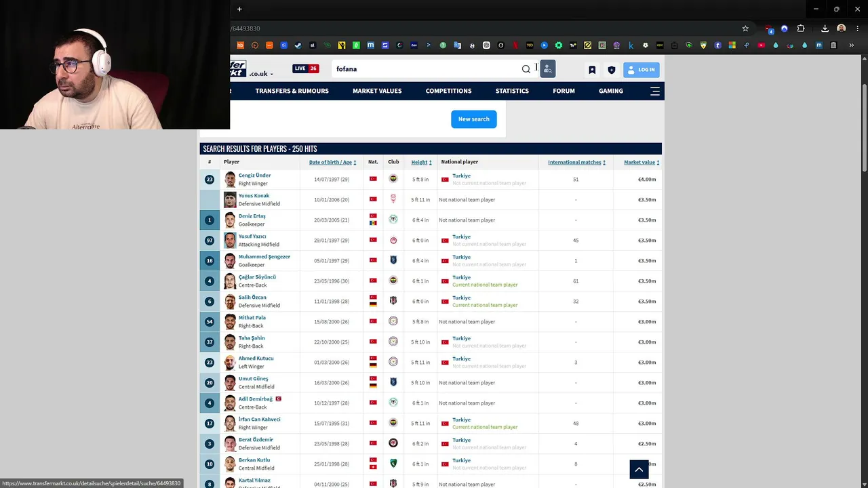This screenshot has width=868, height=488.
Task: Open browser downloads icon
Action: point(825,28)
